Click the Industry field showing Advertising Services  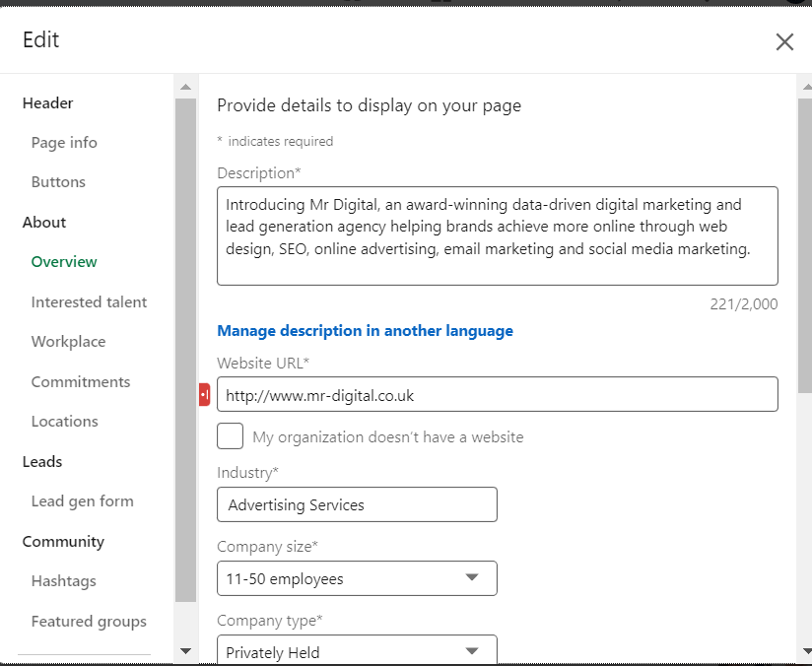click(357, 504)
